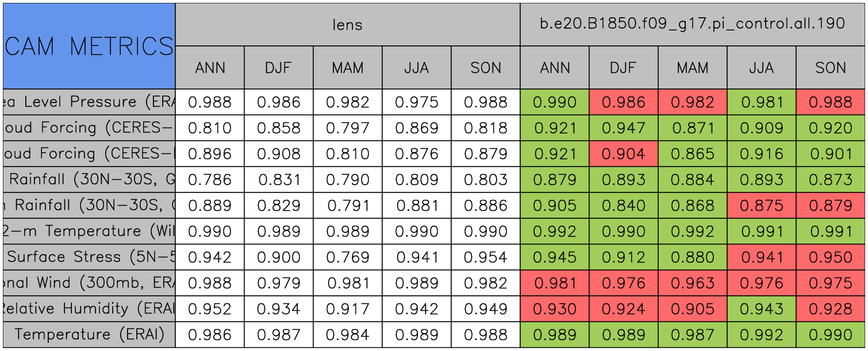Click the 2-m Temperature row label

click(89, 232)
